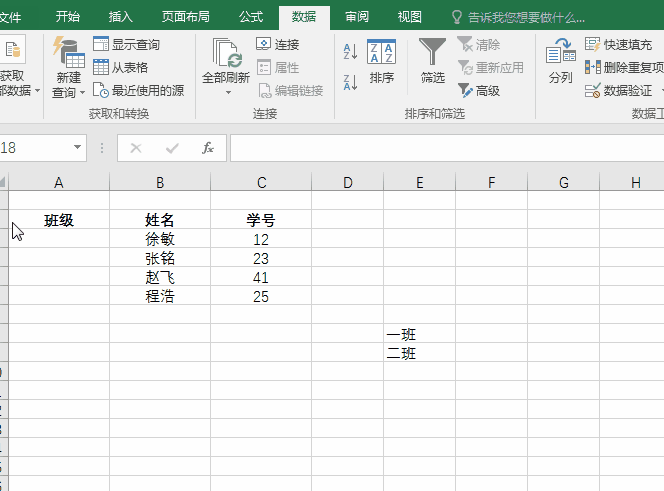664x491 pixels.
Task: Switch to the Formulas (公式) tab
Action: [x=251, y=17]
